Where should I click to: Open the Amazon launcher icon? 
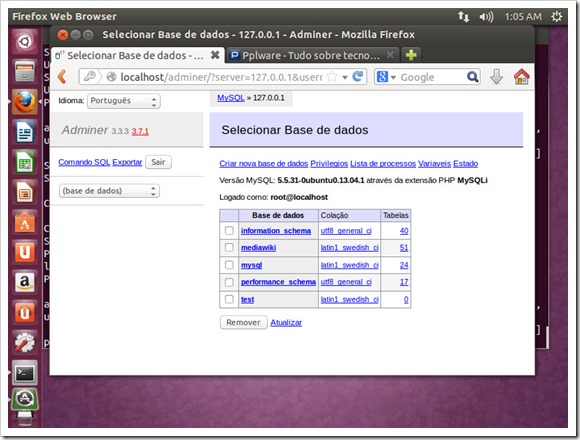(25, 282)
